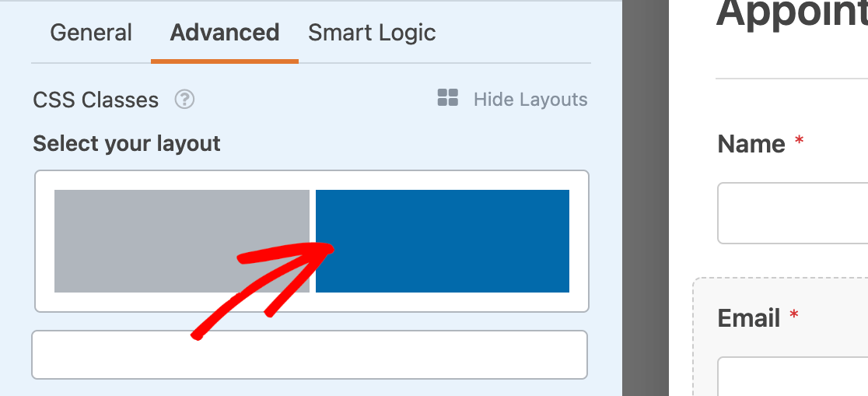Click the "Select your layout" heading
Image resolution: width=868 pixels, height=396 pixels.
click(127, 144)
